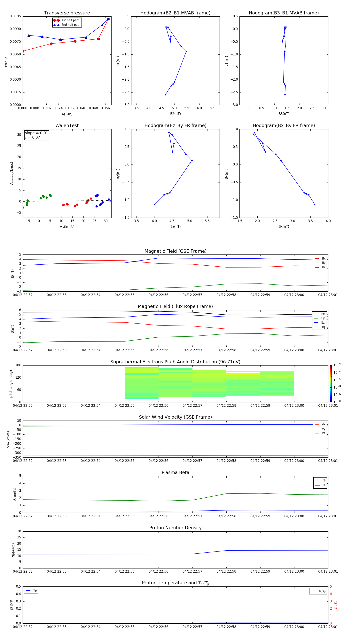The height and width of the screenshot is (644, 351).
Task: Click the 'Tp(10^6K)' y-axis label
Action: (x=11, y=605)
